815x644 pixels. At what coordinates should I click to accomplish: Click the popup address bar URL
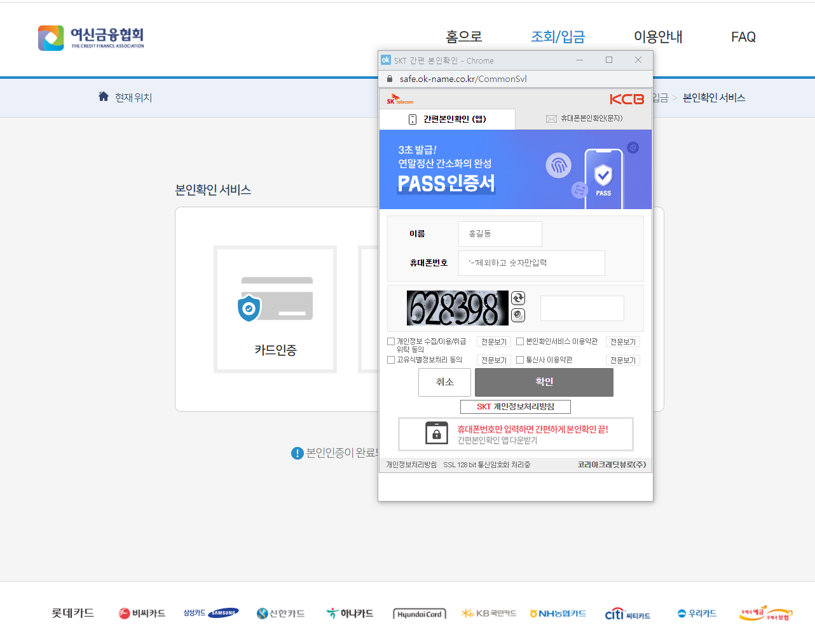(463, 79)
